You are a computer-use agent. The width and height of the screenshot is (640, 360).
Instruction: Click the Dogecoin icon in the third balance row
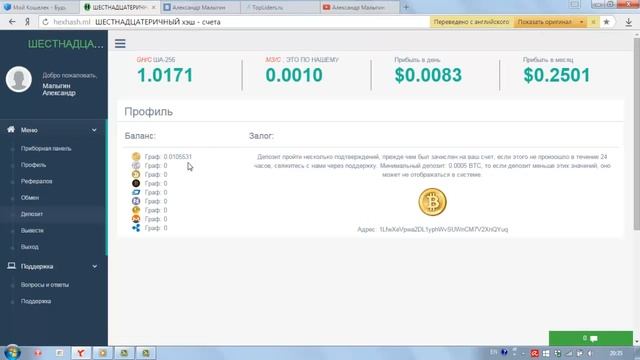coord(136,174)
